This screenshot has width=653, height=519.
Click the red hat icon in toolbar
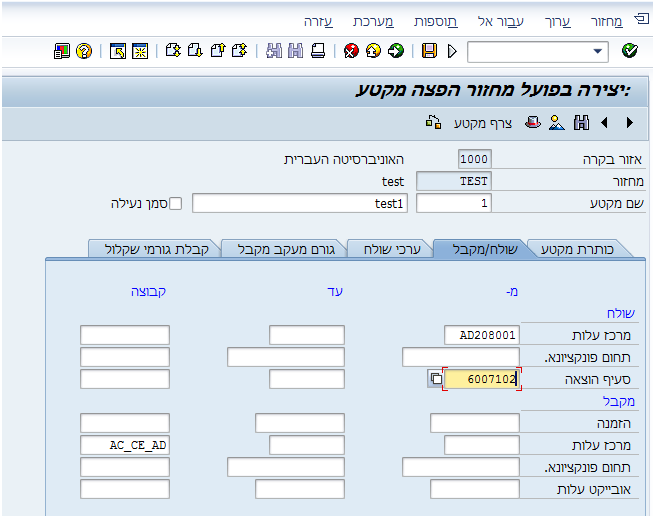(533, 123)
